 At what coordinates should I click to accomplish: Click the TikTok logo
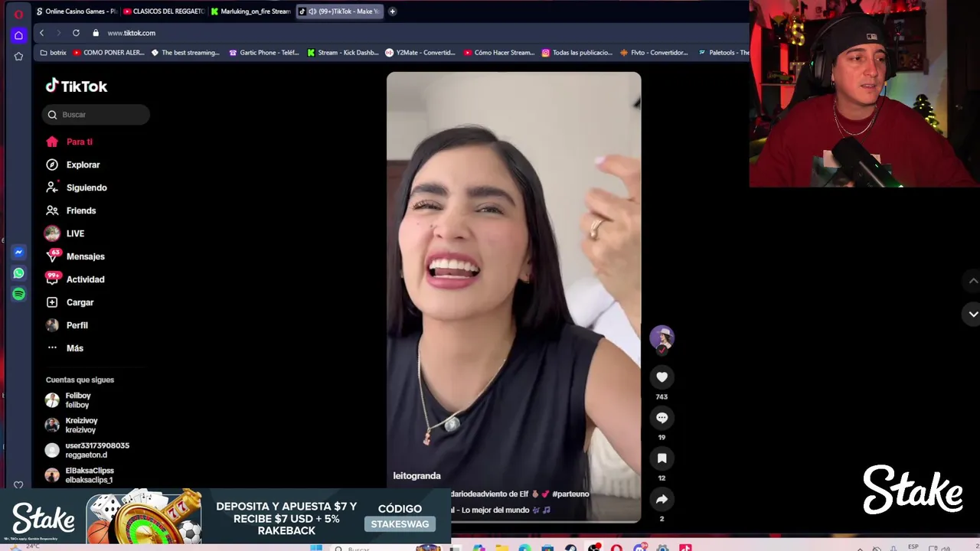coord(76,86)
